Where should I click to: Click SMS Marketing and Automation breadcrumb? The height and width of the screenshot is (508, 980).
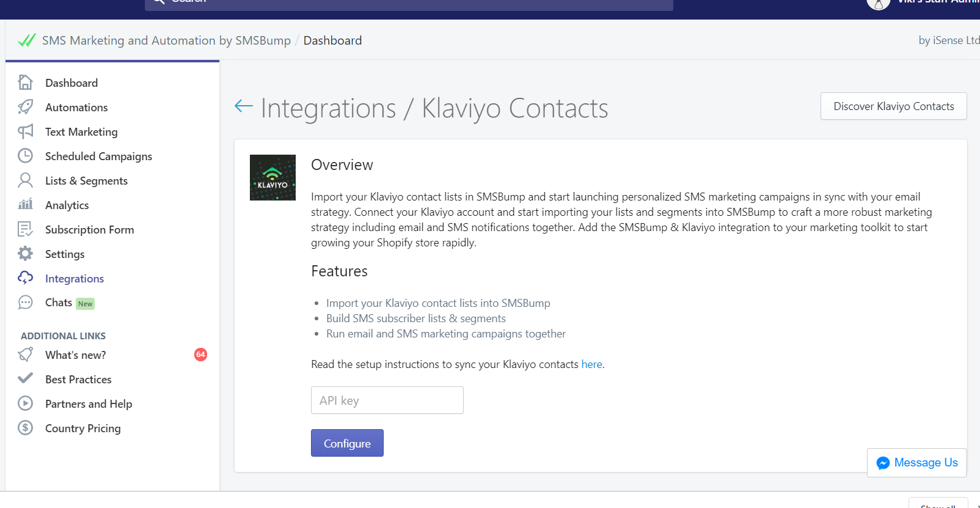pyautogui.click(x=166, y=40)
